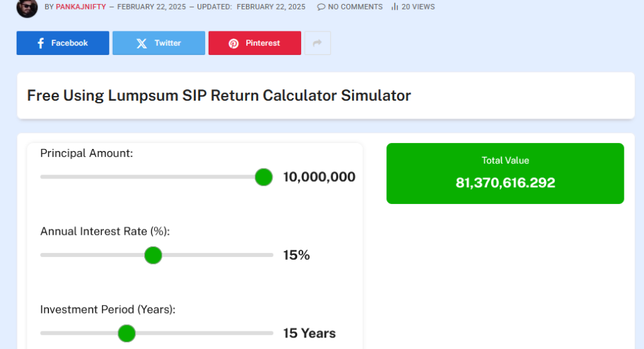Click the bar chart views icon

[x=394, y=7]
